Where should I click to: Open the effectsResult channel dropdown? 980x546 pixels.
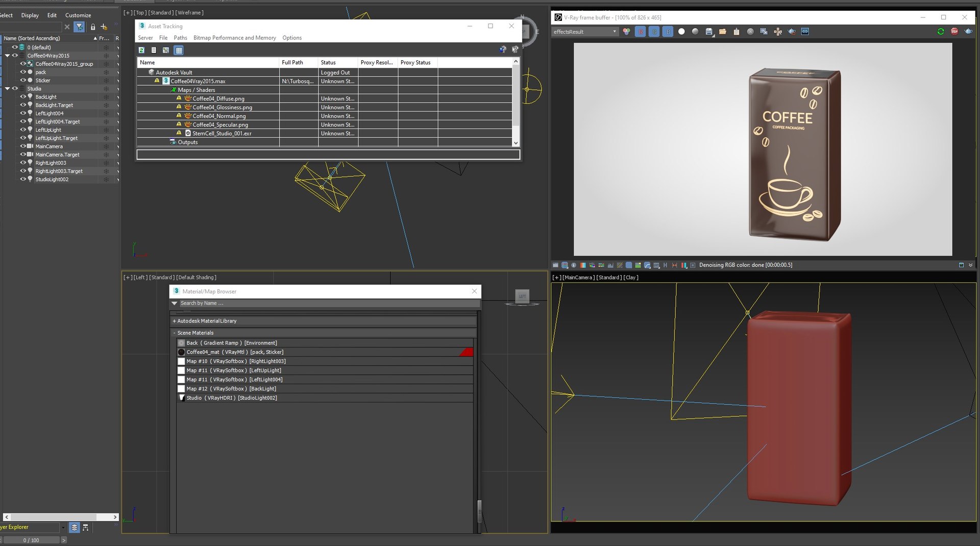pyautogui.click(x=585, y=32)
